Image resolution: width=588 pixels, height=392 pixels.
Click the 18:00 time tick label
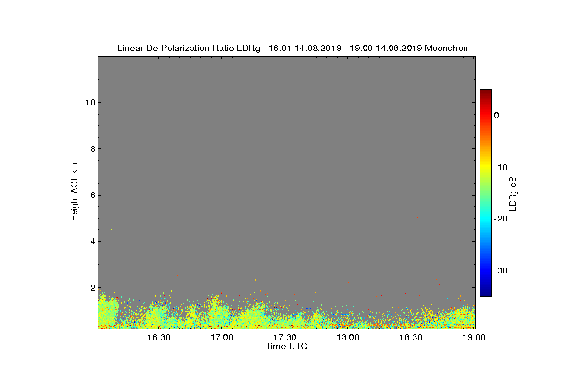coord(348,337)
